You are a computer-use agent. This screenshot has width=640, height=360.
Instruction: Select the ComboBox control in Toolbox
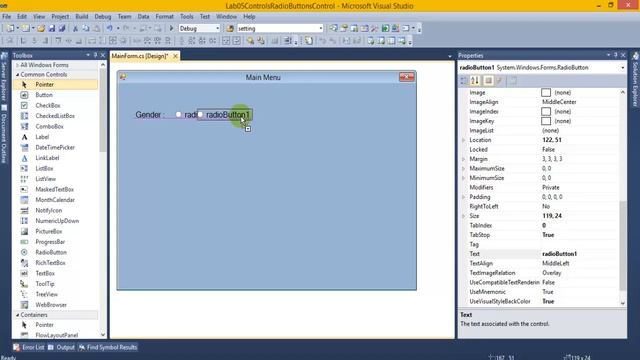tap(55, 127)
